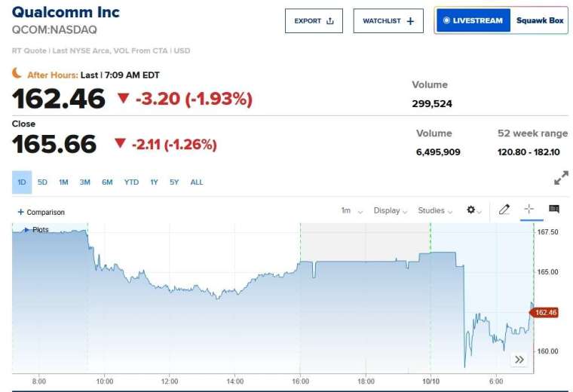Viewport: 573px width, 392px height.
Task: Switch to the 5Y time range
Action: click(x=174, y=182)
